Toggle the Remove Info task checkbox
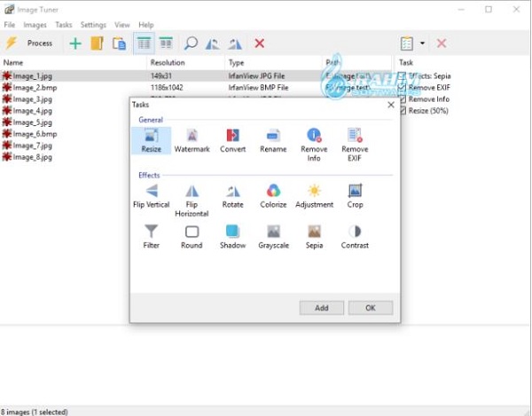 coord(403,99)
